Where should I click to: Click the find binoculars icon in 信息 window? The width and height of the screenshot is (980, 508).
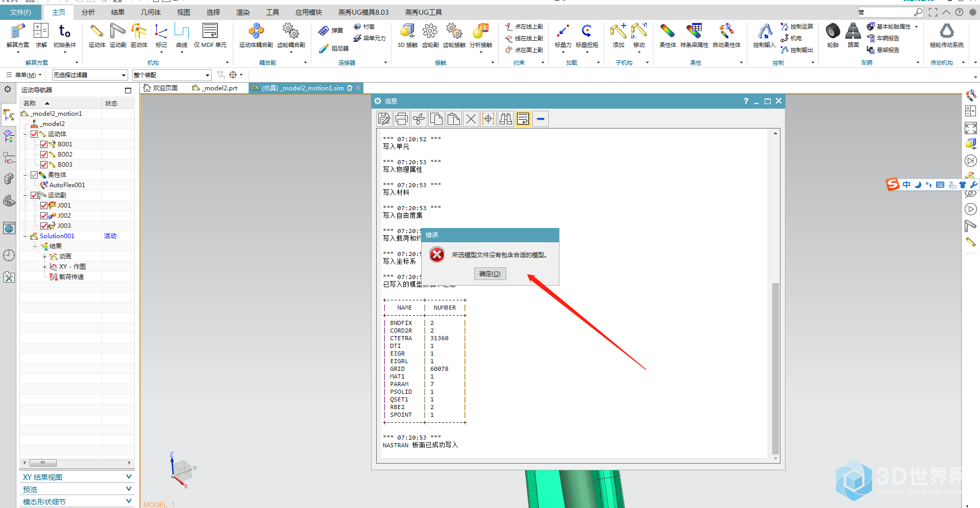(x=505, y=119)
